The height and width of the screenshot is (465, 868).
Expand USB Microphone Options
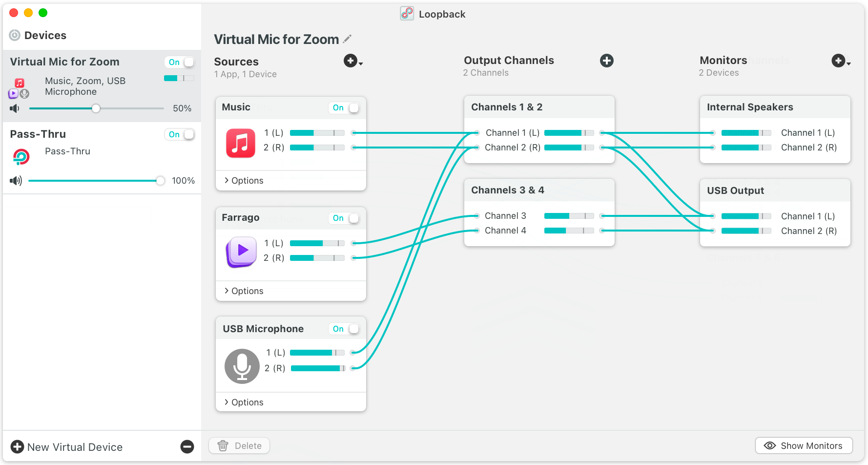244,402
